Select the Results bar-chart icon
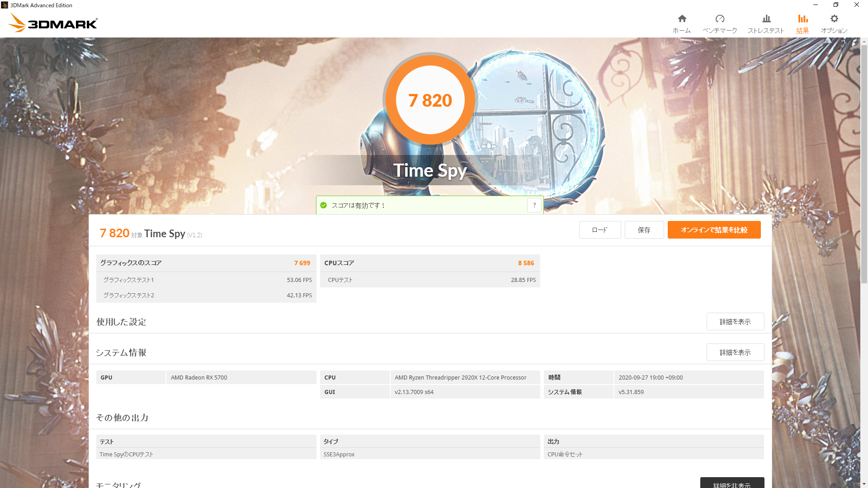Screen dimensions: 868x488 click(x=802, y=19)
